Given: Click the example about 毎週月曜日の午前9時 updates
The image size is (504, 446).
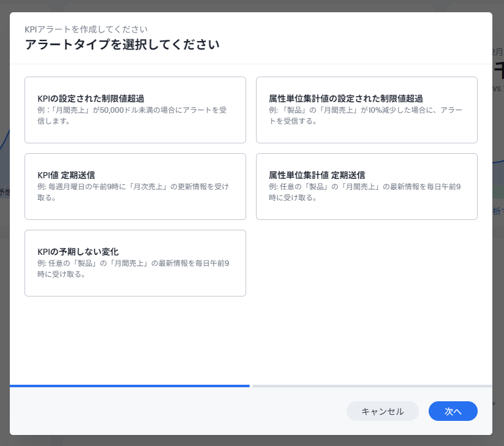Looking at the screenshot, I should click(x=133, y=192).
